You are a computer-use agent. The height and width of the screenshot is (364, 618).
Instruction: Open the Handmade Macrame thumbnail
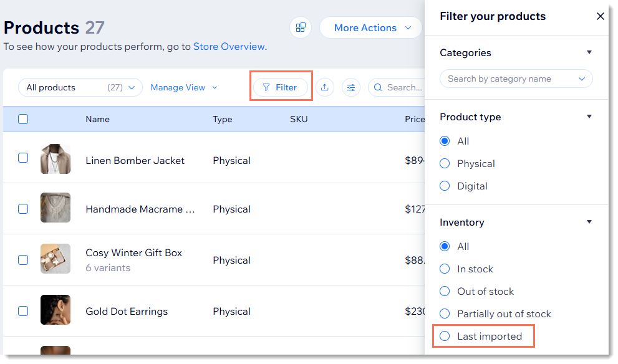[56, 208]
